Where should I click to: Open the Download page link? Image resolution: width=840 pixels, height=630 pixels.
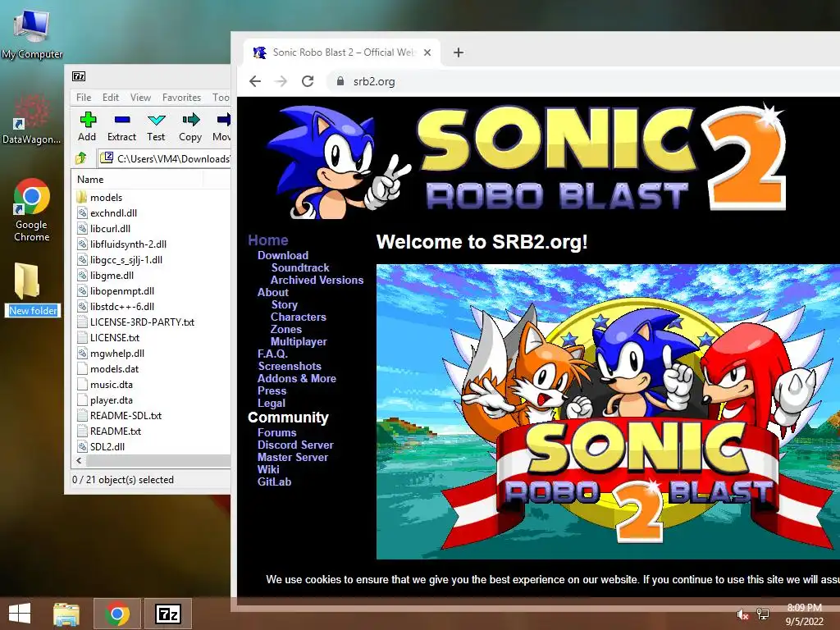pyautogui.click(x=283, y=256)
